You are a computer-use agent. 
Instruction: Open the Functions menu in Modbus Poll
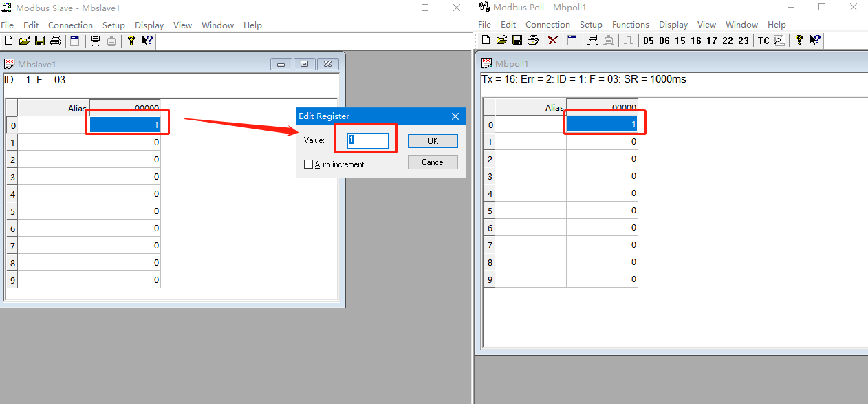point(630,24)
